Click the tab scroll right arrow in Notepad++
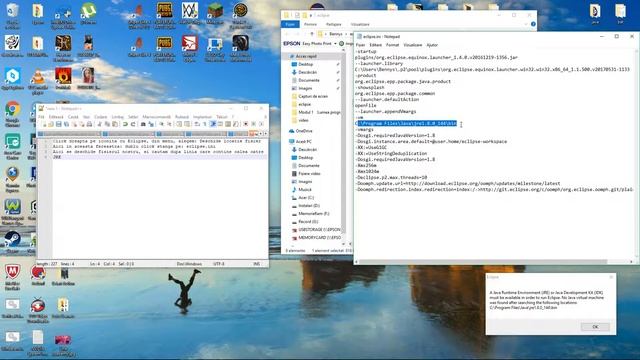The image size is (640, 360). point(266,134)
